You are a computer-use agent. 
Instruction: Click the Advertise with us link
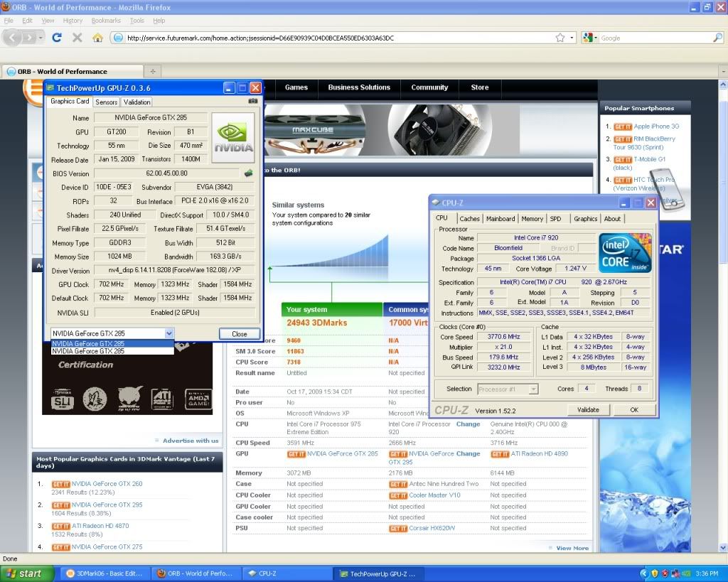[191, 441]
